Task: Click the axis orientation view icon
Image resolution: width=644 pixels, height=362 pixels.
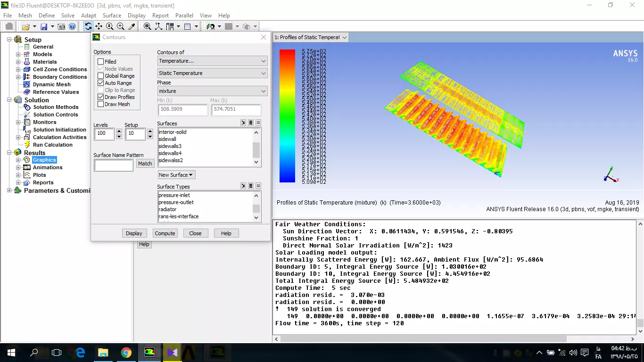Action: pos(159,27)
